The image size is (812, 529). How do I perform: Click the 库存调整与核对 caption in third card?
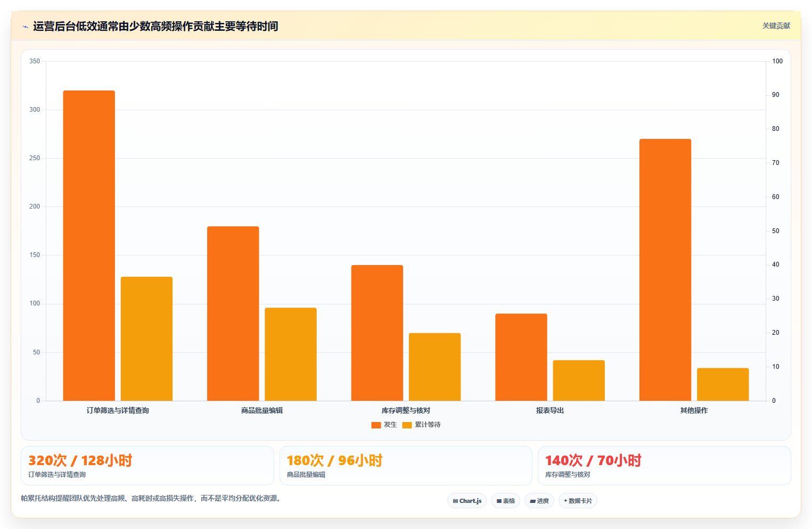pyautogui.click(x=568, y=475)
